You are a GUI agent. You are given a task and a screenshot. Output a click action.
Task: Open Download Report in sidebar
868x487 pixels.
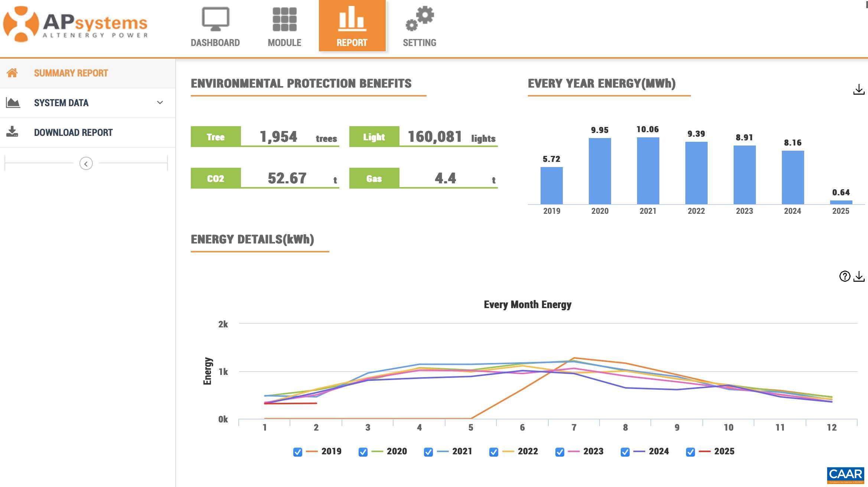73,133
